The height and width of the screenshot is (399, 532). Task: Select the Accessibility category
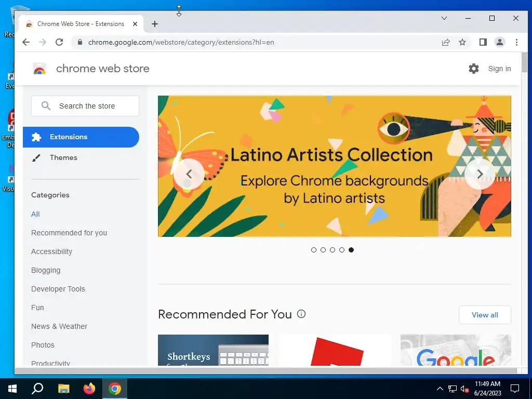pos(51,251)
